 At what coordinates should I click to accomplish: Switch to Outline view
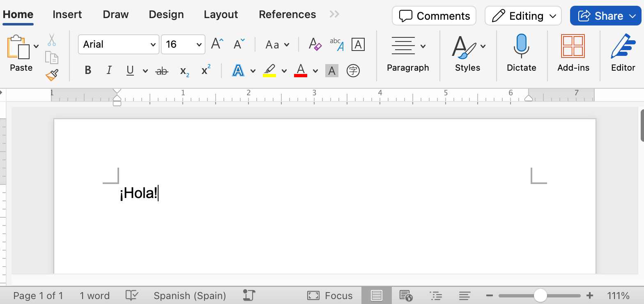click(x=435, y=295)
